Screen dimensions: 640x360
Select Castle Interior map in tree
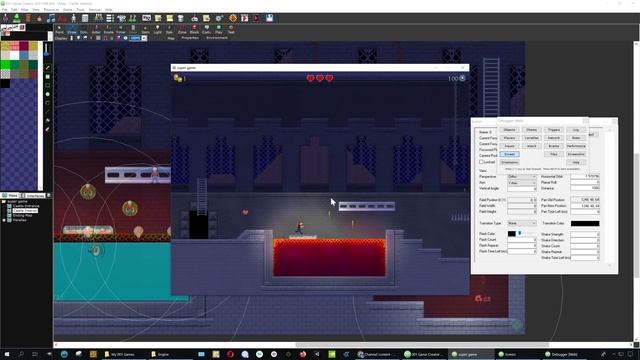click(25, 211)
